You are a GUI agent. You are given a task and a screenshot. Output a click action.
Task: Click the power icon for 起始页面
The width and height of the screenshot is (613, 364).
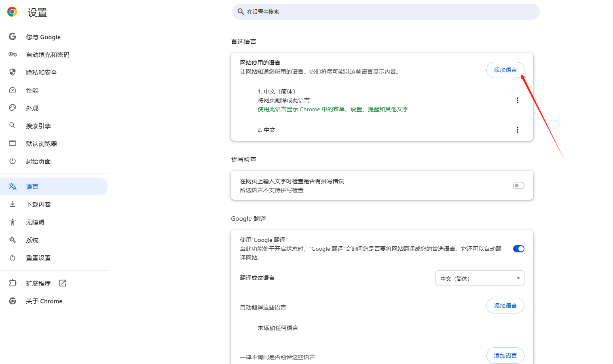point(13,161)
